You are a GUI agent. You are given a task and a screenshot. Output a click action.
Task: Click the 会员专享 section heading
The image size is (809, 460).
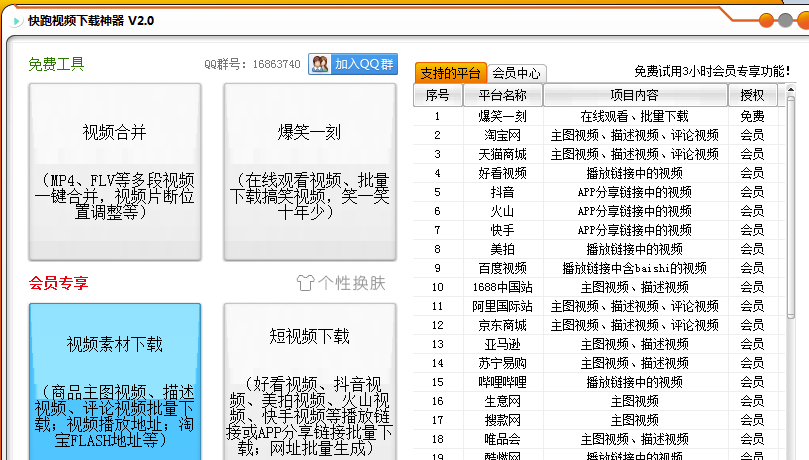click(58, 283)
